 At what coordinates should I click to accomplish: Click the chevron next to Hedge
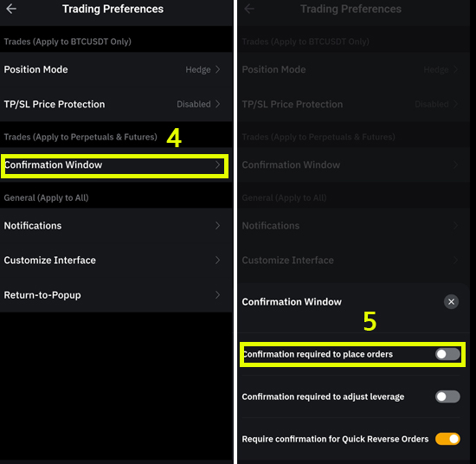point(217,69)
